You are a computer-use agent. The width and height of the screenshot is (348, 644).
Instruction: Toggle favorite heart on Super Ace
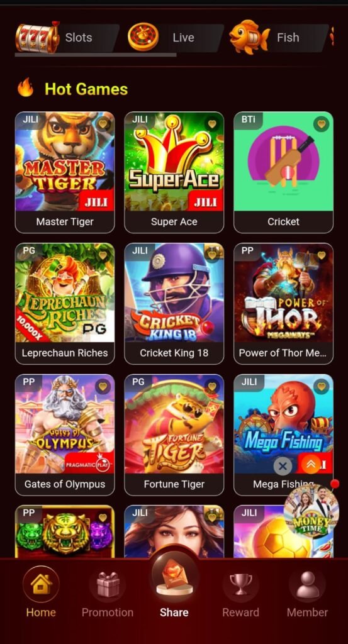[x=212, y=124]
